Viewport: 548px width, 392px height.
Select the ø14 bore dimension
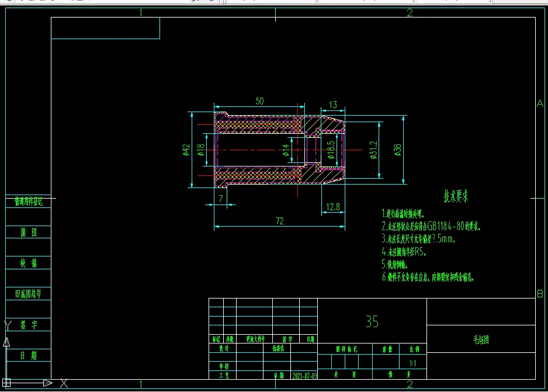point(286,150)
